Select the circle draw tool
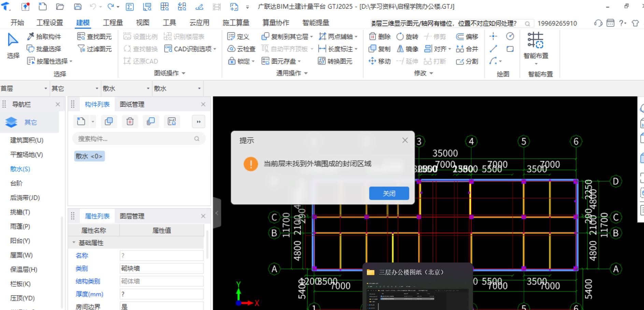 coord(510,36)
